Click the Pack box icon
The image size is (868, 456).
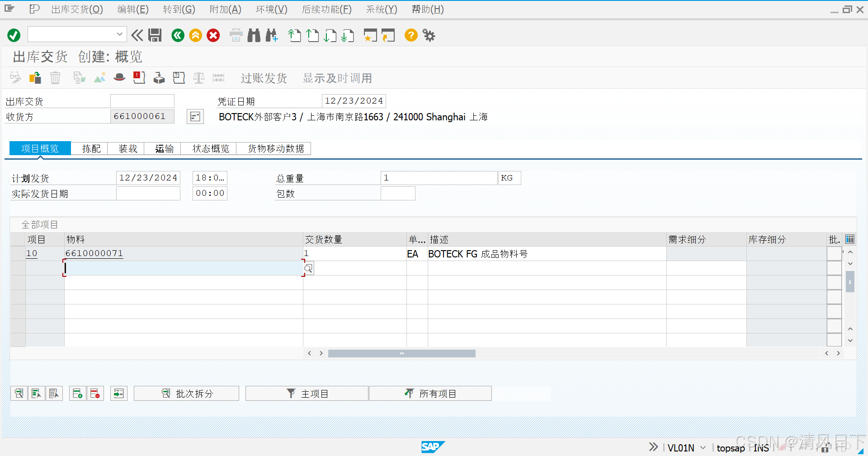click(159, 78)
